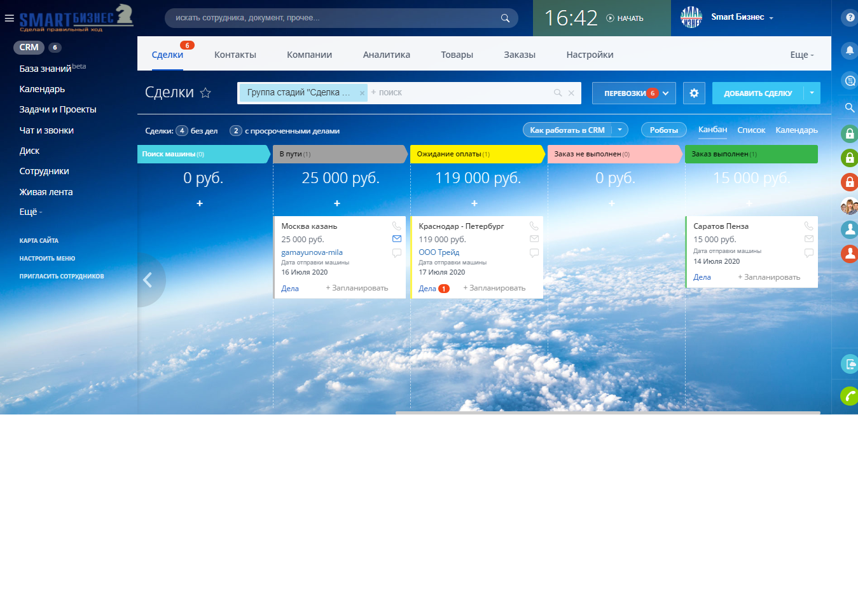Open the kanban settings gear

coord(694,93)
